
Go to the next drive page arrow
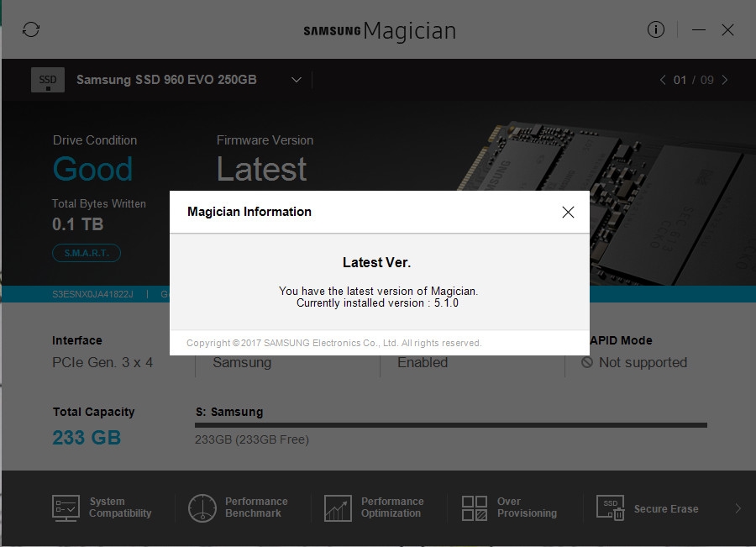pos(725,80)
